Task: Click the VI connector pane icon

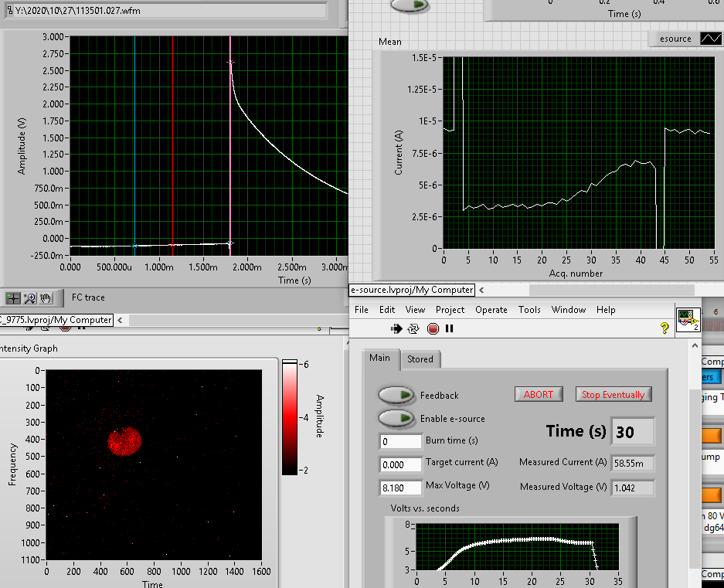Action: pos(686,318)
